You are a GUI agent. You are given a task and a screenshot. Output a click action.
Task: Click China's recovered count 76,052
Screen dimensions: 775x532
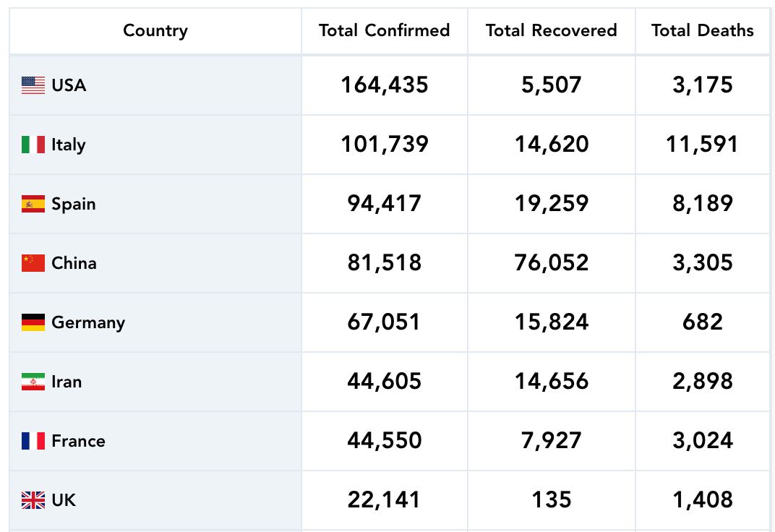point(551,263)
